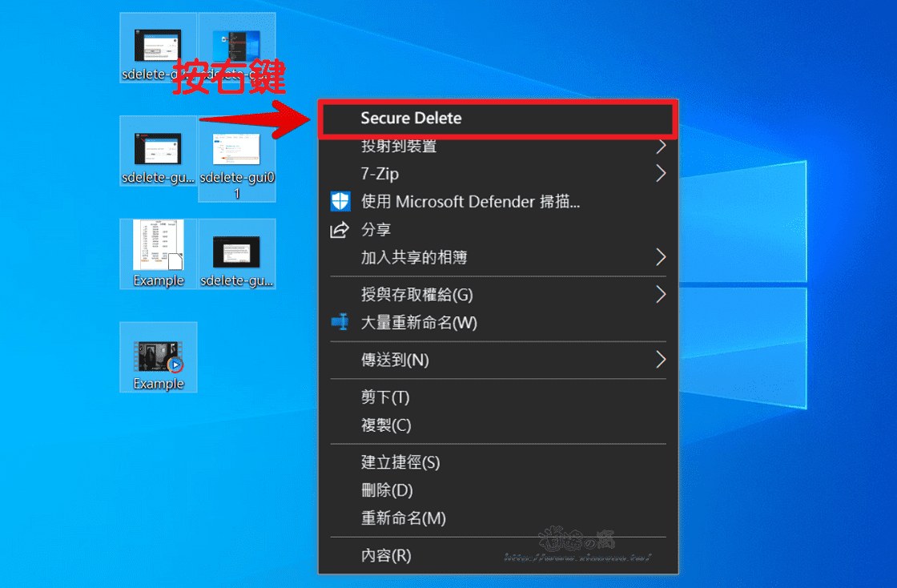Select the top-left sdelete-gui desktop icon

point(158,44)
